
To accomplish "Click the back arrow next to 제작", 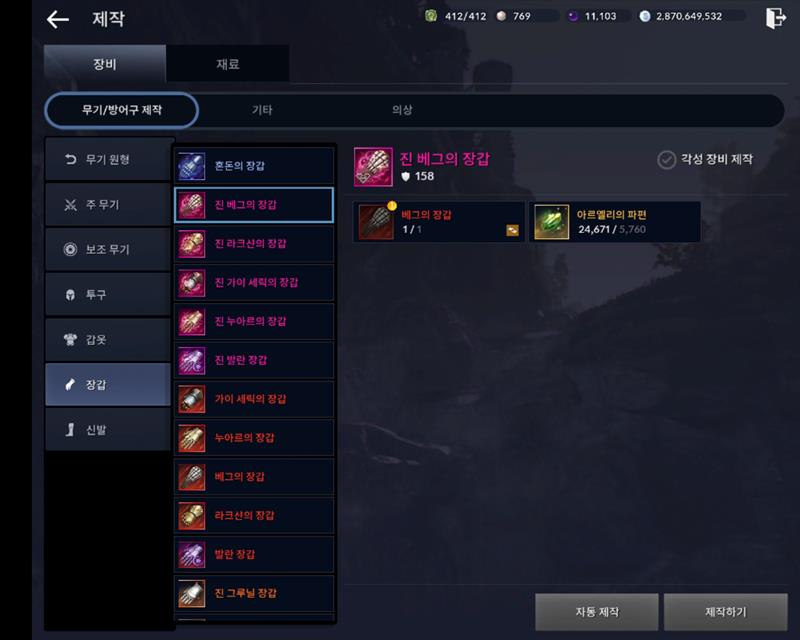I will 58,20.
